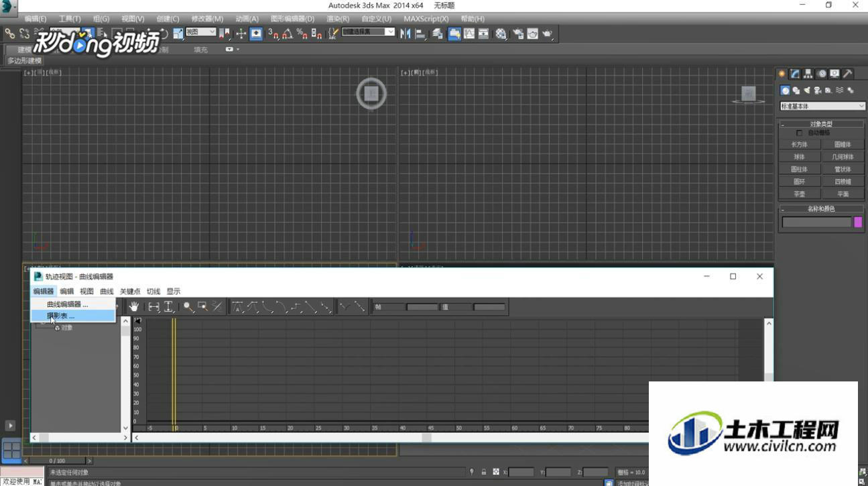Image resolution: width=868 pixels, height=486 pixels.
Task: Click the Isolate Curve icon in Track View
Action: (x=217, y=307)
